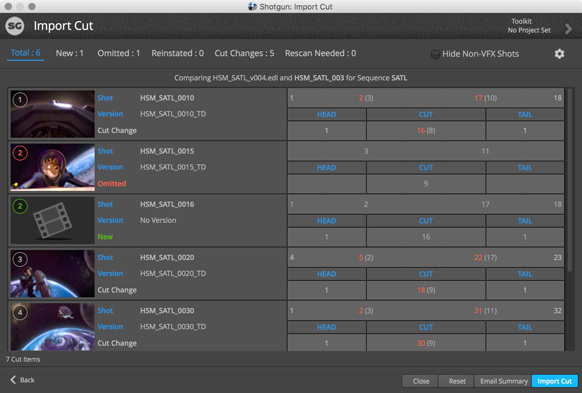Click the cut value 18 (9) for HSM_SATL_0020
582x393 pixels.
[426, 290]
